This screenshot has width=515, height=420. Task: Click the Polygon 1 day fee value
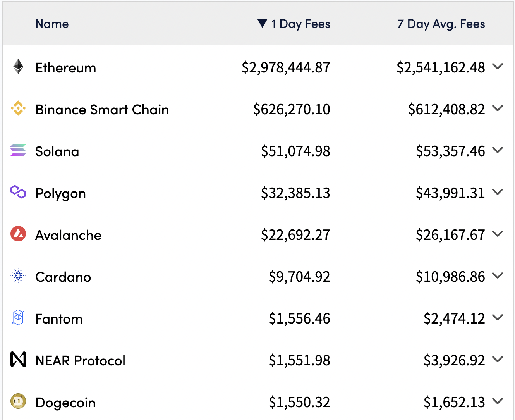pos(295,193)
